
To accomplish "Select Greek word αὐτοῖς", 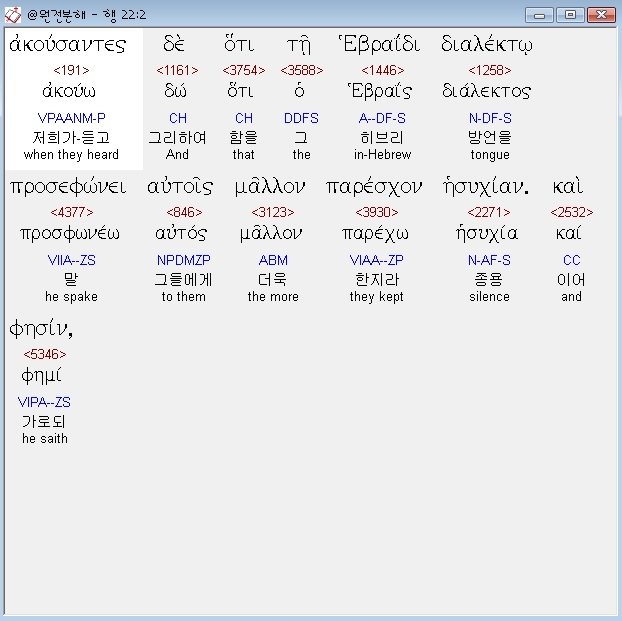I will point(180,186).
